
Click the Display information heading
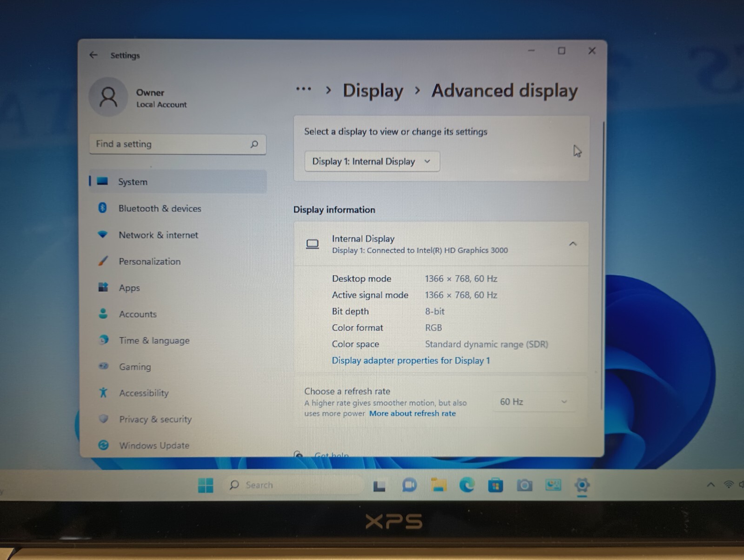(x=334, y=210)
